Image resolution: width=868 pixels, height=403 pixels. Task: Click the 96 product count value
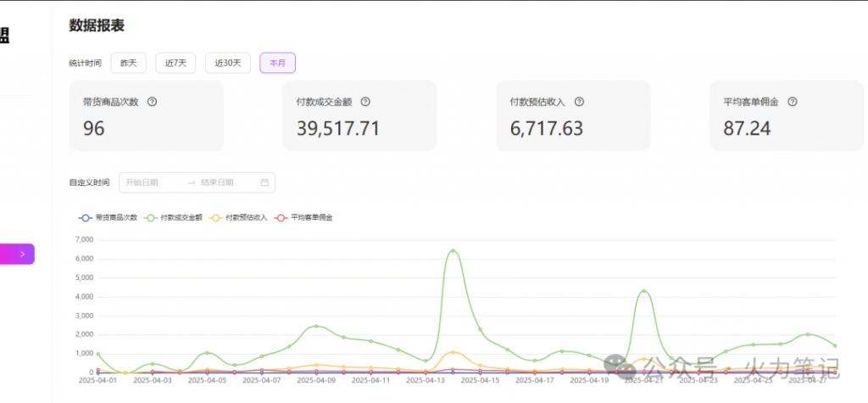(x=93, y=129)
